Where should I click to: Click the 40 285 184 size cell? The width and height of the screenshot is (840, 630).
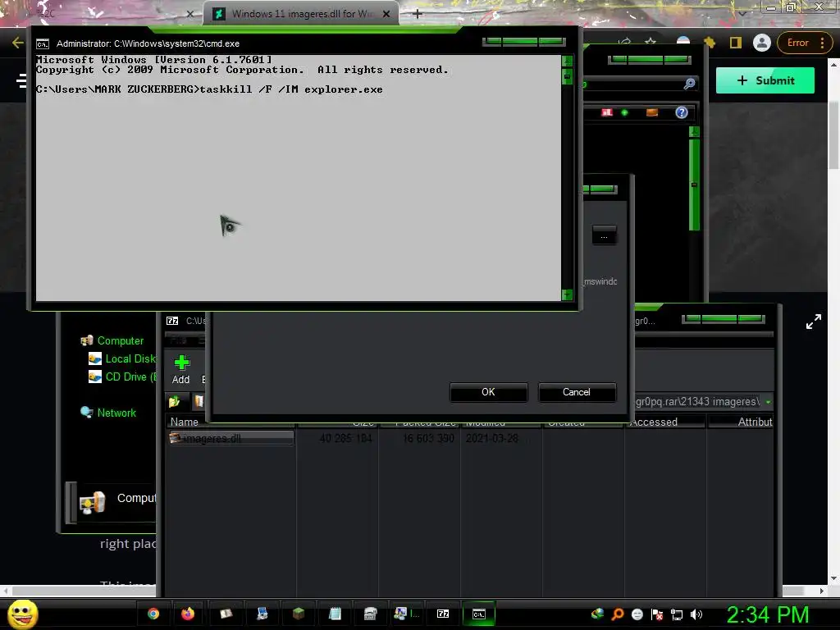coord(345,438)
